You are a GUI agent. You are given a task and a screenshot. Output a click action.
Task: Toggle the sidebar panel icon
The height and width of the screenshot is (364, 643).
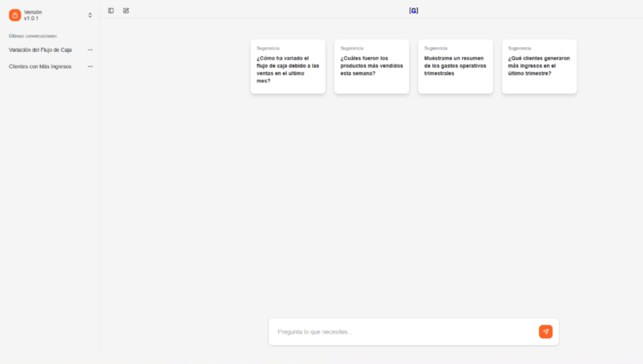click(x=111, y=11)
